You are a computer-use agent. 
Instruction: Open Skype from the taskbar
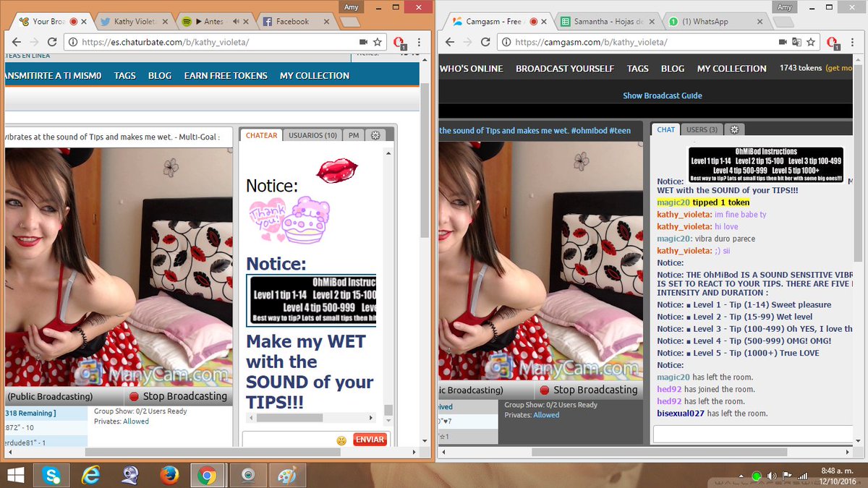pos(51,475)
